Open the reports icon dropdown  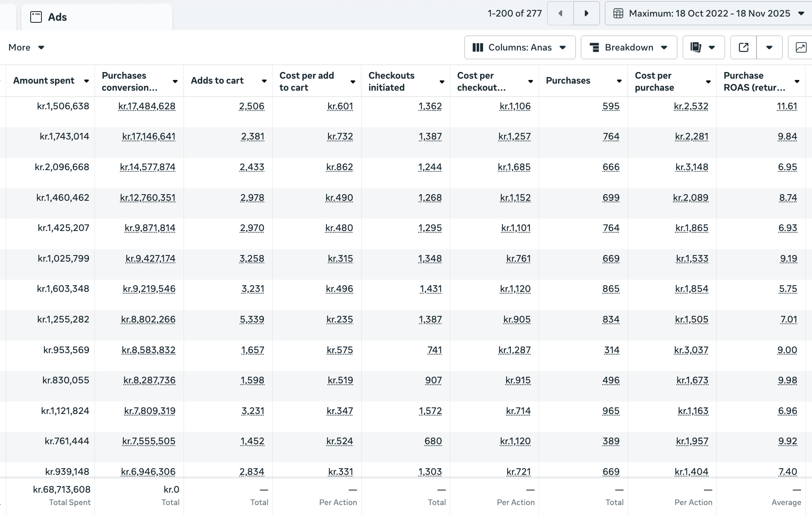coord(703,48)
